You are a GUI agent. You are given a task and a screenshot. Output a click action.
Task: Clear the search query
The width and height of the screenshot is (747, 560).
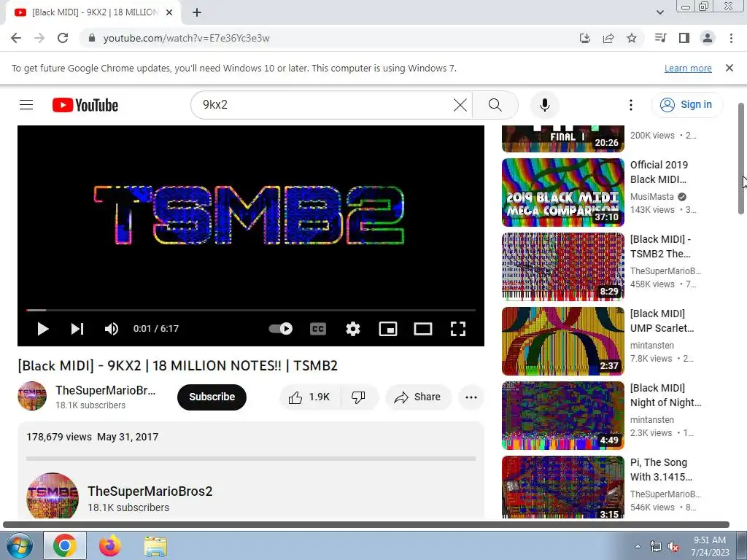(460, 105)
